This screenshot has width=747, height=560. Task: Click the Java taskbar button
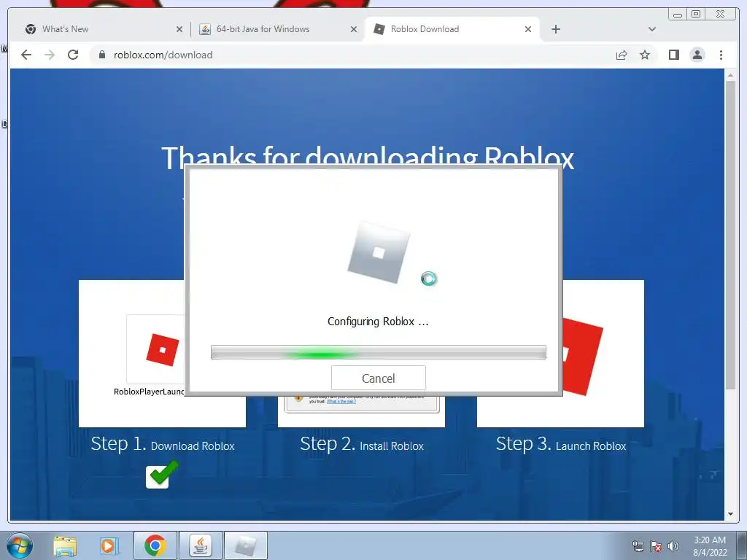click(200, 545)
